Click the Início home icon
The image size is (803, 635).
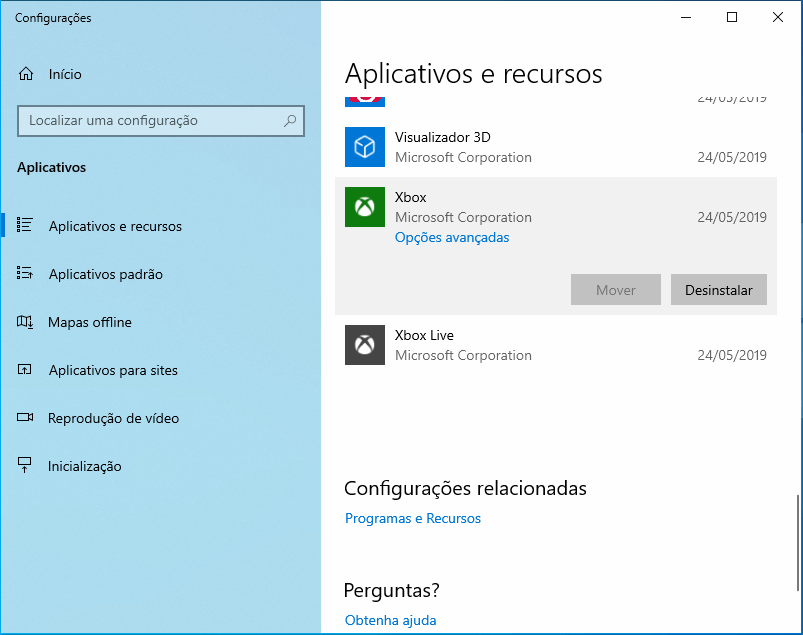click(26, 74)
